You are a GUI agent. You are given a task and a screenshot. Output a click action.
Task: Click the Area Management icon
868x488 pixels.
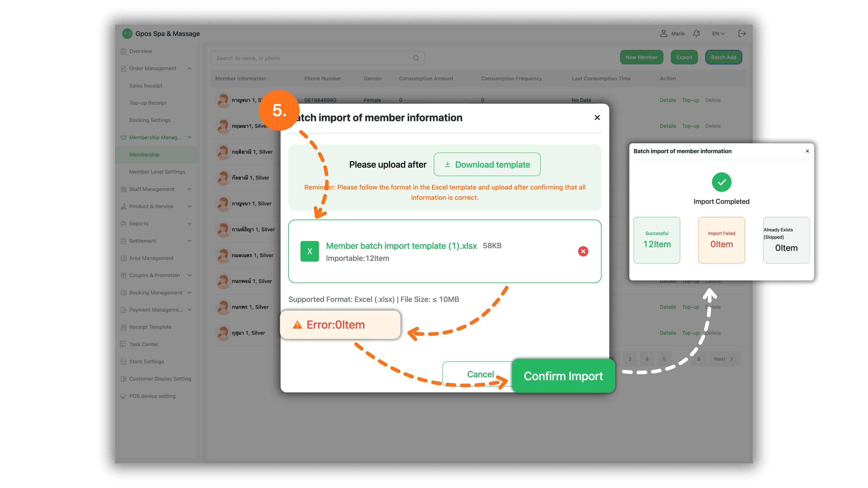click(x=123, y=258)
